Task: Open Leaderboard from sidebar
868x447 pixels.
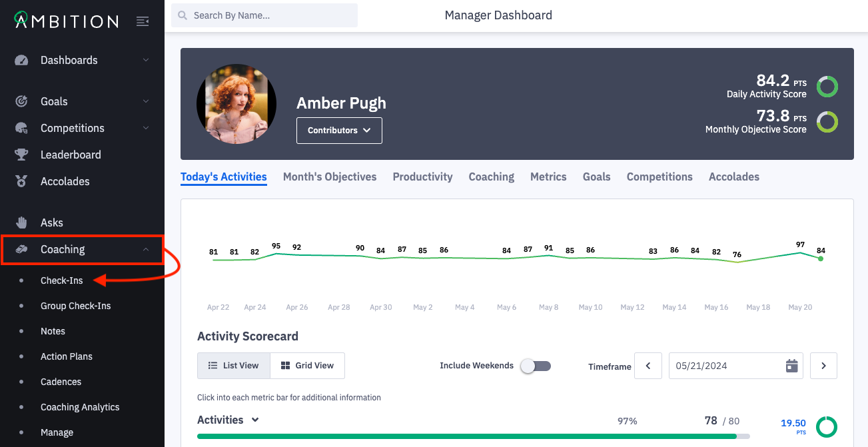Action: [x=71, y=155]
